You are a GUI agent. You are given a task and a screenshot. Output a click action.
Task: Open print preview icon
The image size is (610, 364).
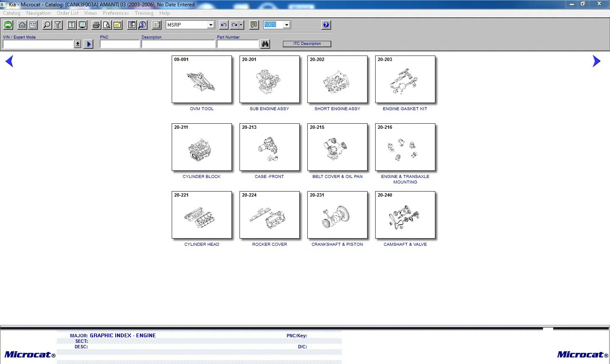107,25
